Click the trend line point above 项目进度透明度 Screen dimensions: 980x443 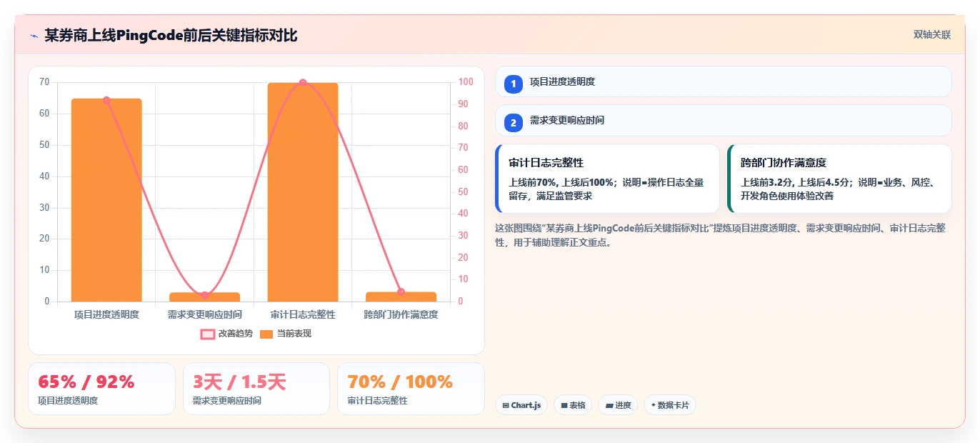pyautogui.click(x=106, y=100)
